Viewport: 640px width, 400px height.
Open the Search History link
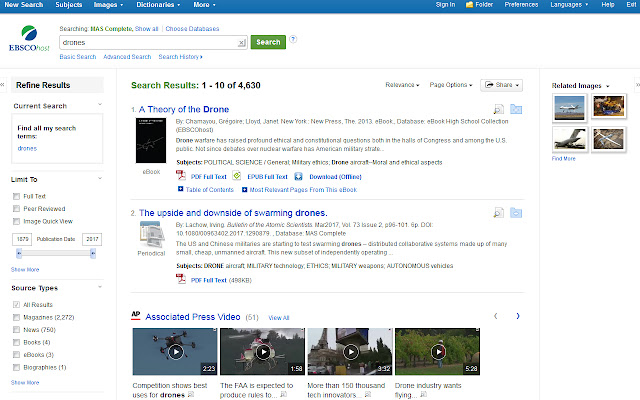(180, 57)
